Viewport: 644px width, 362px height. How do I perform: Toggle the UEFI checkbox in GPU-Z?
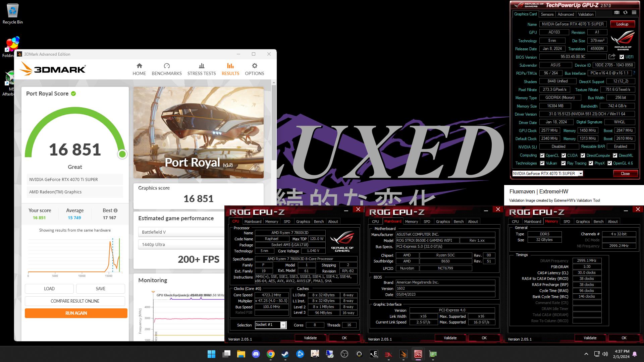click(x=622, y=57)
